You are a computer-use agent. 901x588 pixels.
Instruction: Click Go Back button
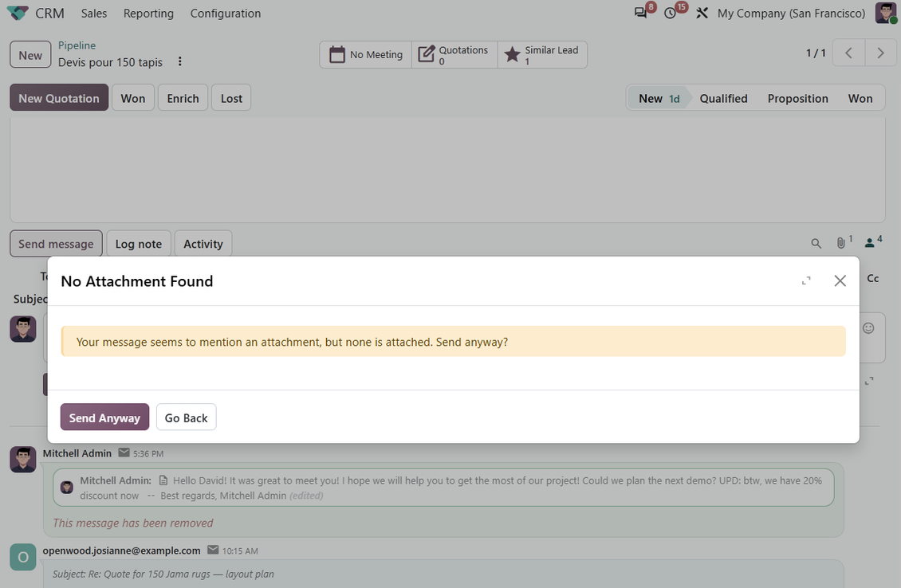click(186, 417)
